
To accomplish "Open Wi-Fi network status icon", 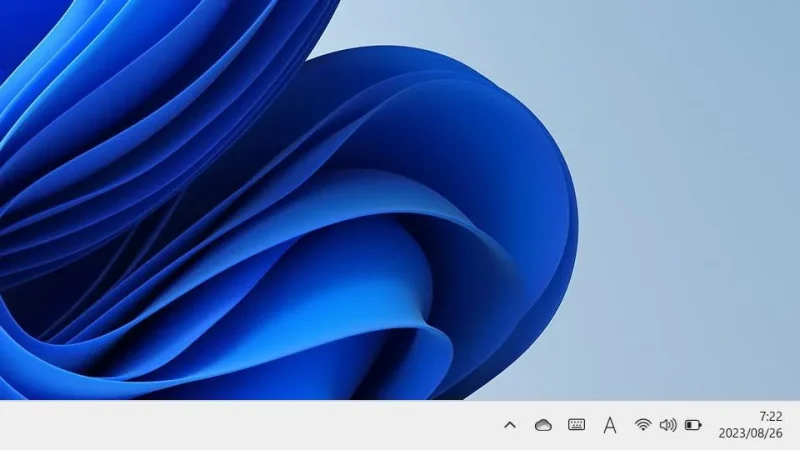I will (643, 424).
